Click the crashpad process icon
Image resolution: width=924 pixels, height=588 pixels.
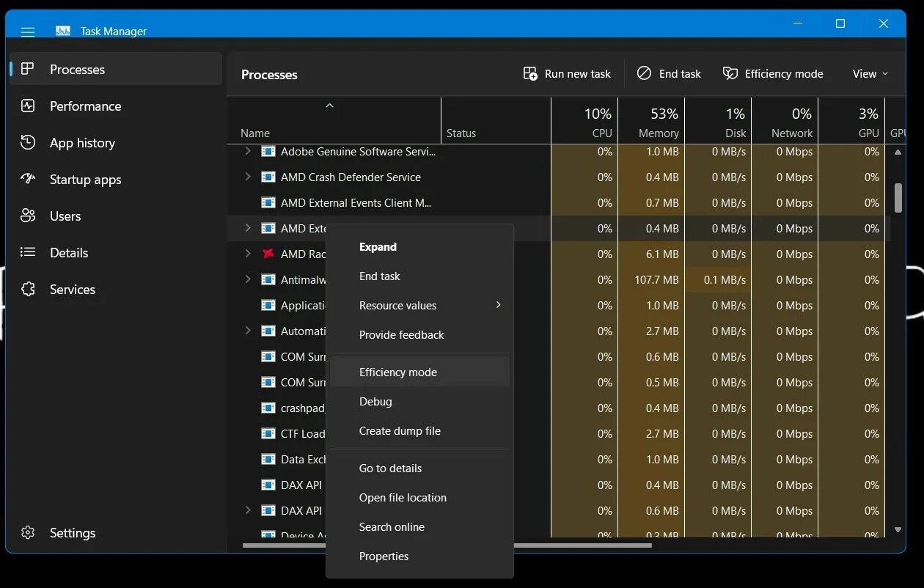268,408
